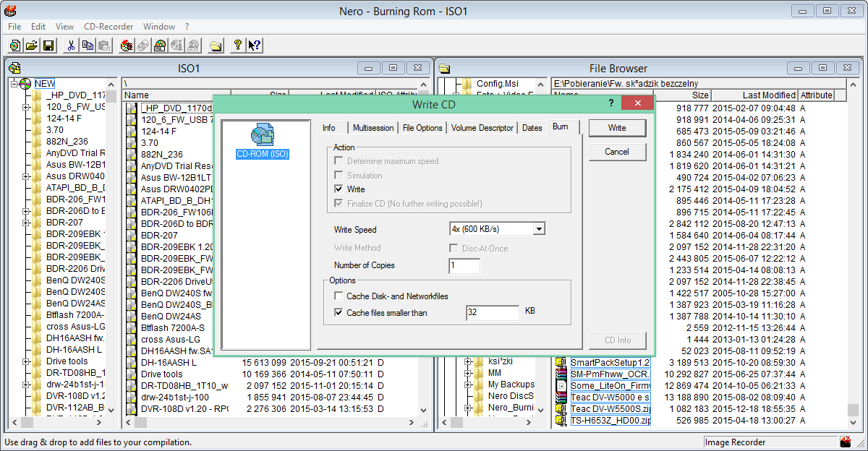Open the Write Speed dropdown

(x=538, y=229)
